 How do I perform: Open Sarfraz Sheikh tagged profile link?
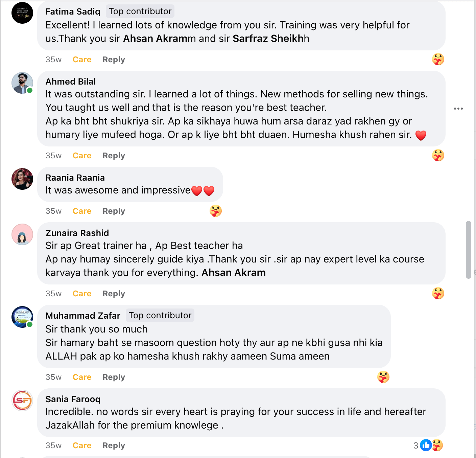268,39
